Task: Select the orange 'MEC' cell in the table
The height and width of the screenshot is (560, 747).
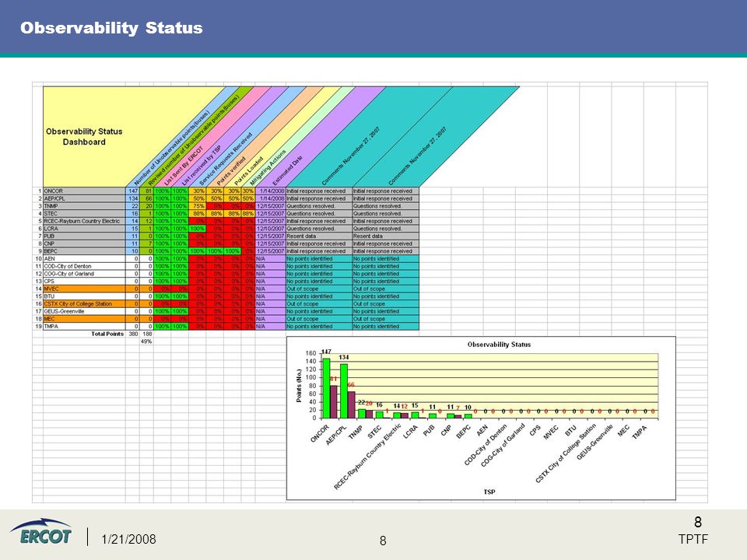Action: 84,319
